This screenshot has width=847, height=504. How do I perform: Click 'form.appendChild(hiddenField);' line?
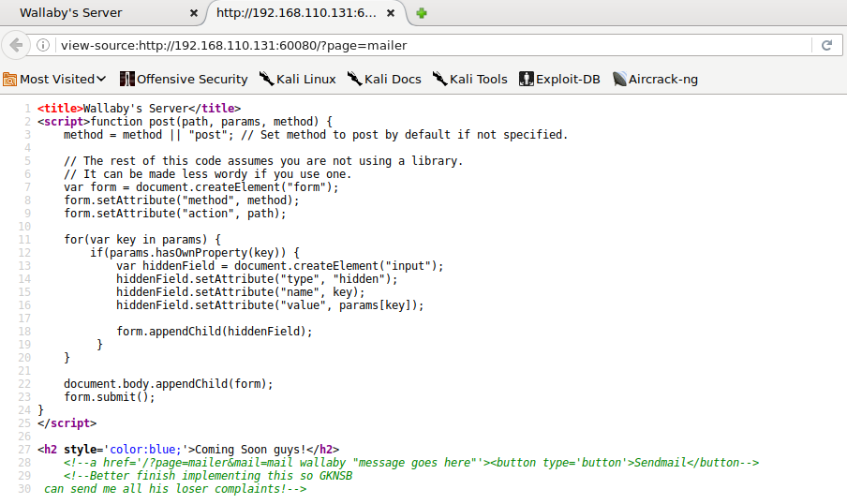(x=215, y=331)
